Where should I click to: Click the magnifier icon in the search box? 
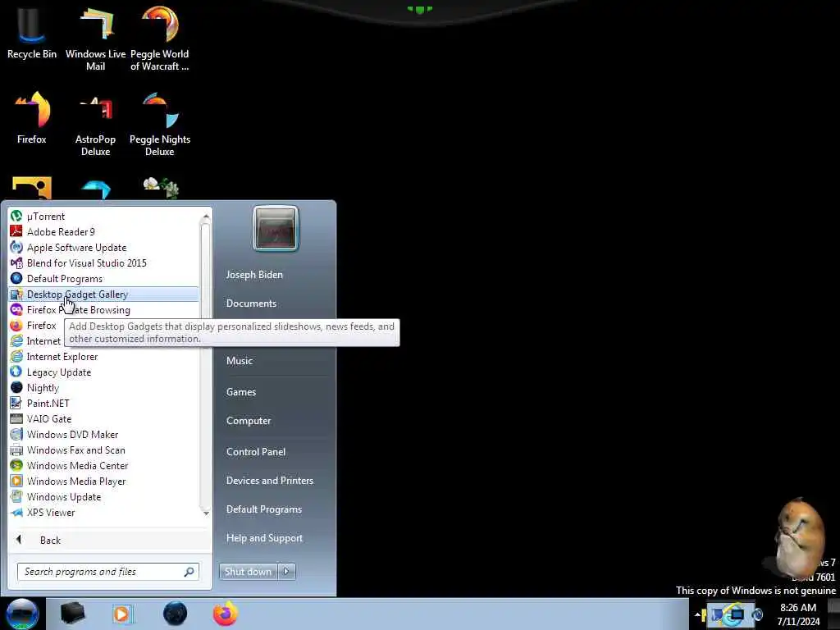point(189,572)
